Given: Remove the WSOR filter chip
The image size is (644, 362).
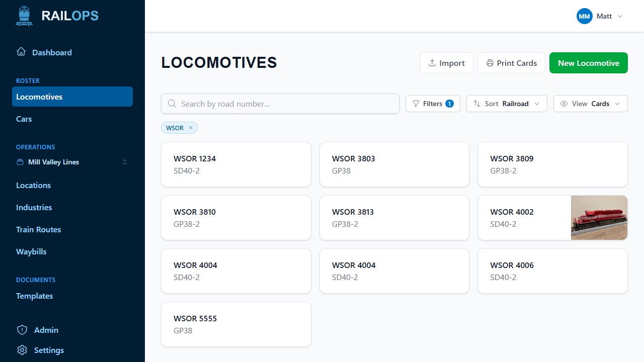Looking at the screenshot, I should point(191,128).
